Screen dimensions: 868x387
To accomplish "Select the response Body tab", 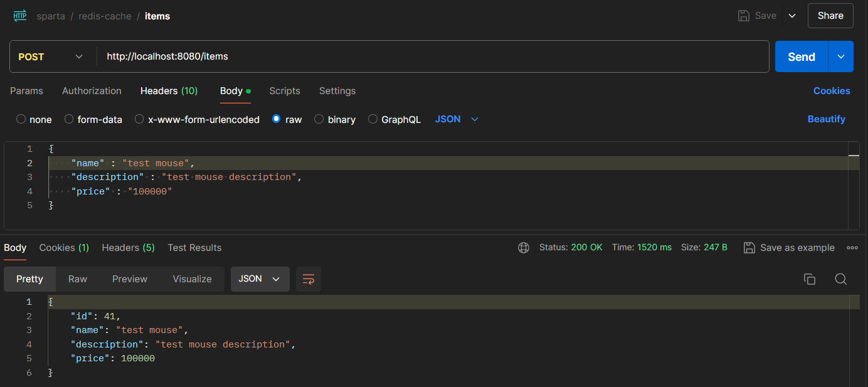I will [15, 248].
